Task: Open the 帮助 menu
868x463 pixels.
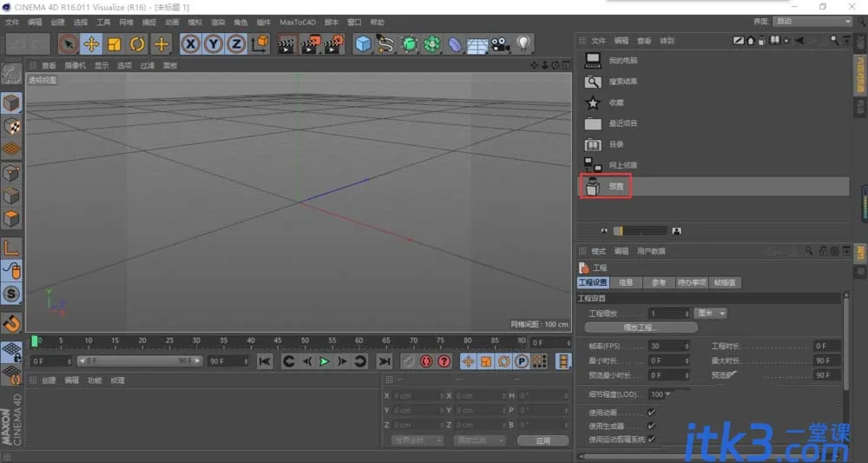Action: (x=377, y=23)
